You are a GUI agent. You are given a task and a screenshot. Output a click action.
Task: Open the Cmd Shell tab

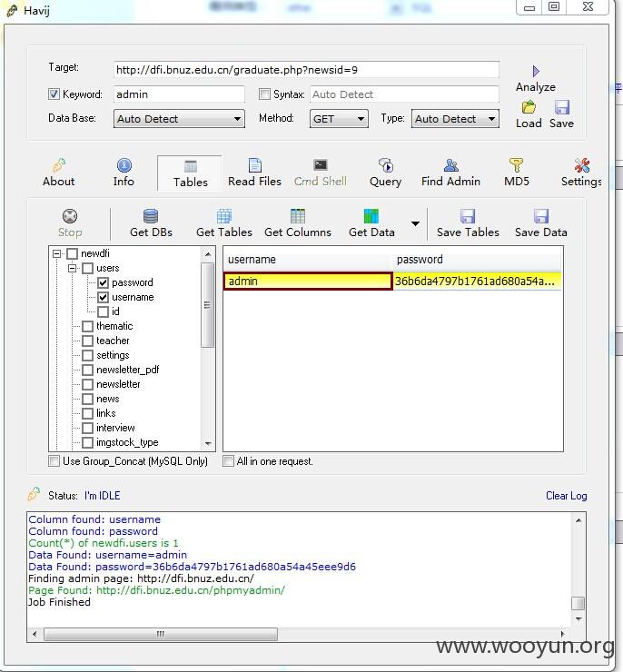tap(320, 173)
